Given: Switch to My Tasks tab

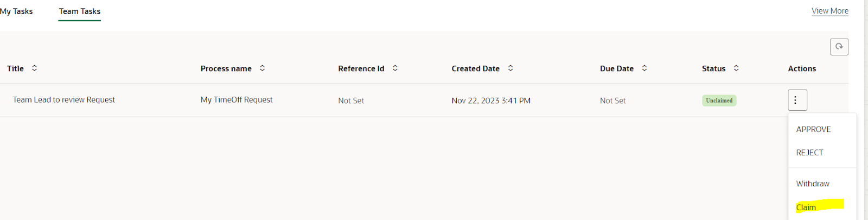Looking at the screenshot, I should tap(16, 11).
